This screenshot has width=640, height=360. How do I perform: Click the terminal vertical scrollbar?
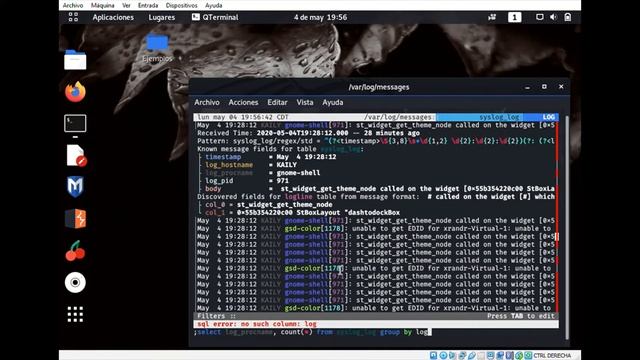click(x=567, y=227)
